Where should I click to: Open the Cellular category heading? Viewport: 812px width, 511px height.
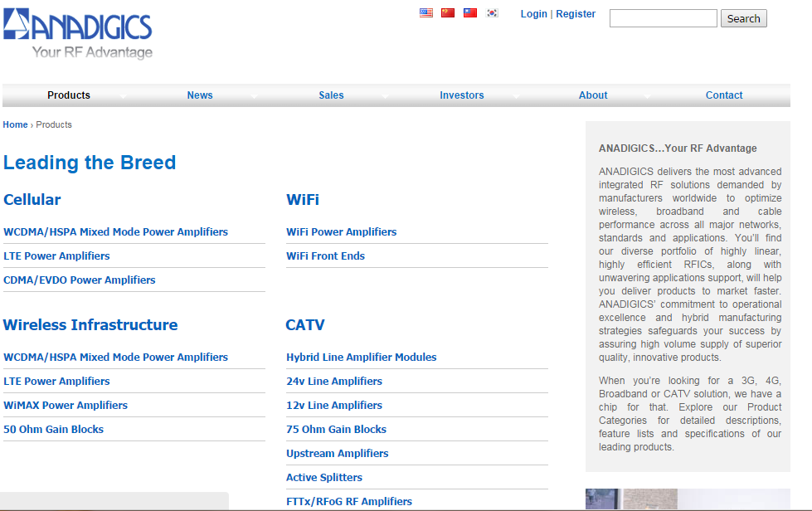click(32, 199)
